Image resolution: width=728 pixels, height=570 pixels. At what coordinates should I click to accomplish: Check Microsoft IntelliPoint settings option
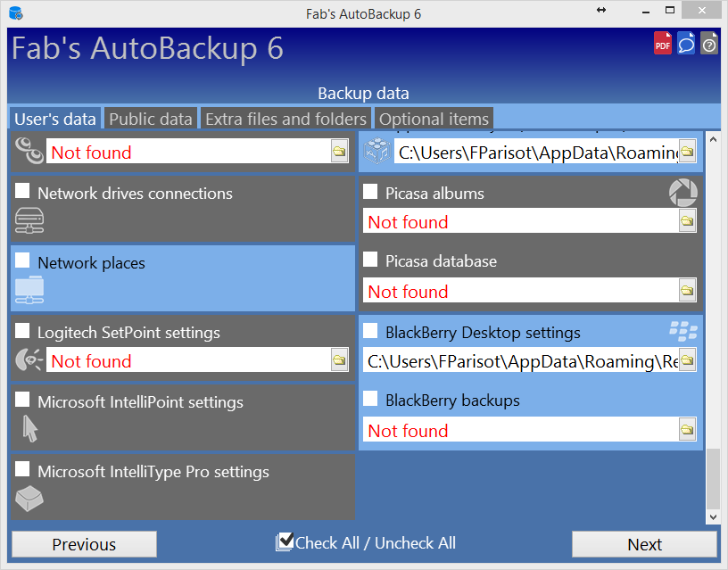click(22, 400)
